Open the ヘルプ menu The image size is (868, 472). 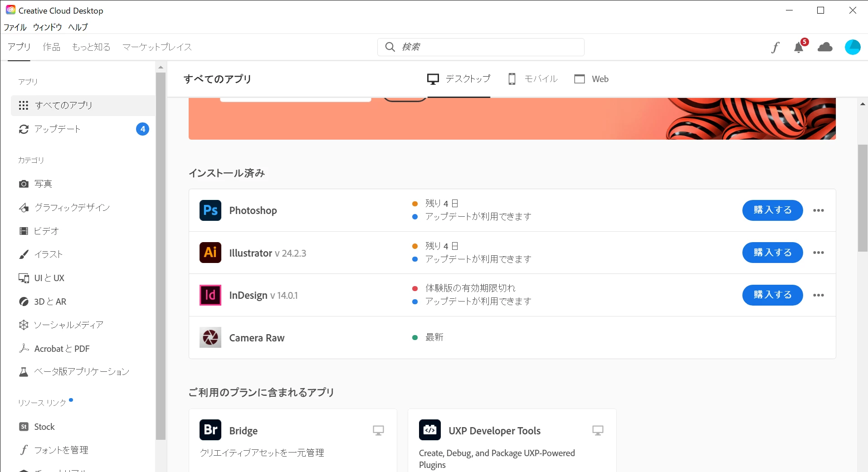[x=78, y=27]
